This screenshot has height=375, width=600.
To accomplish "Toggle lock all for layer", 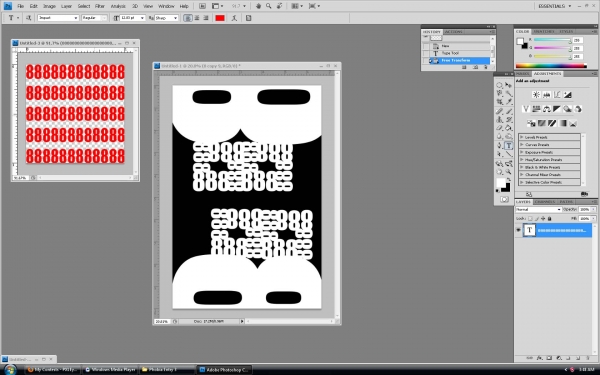I will [549, 218].
